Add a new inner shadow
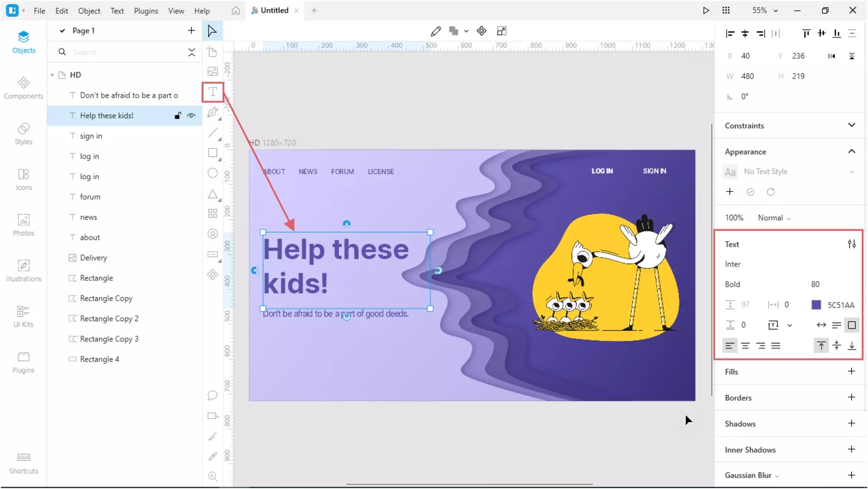868x489 pixels. [852, 449]
